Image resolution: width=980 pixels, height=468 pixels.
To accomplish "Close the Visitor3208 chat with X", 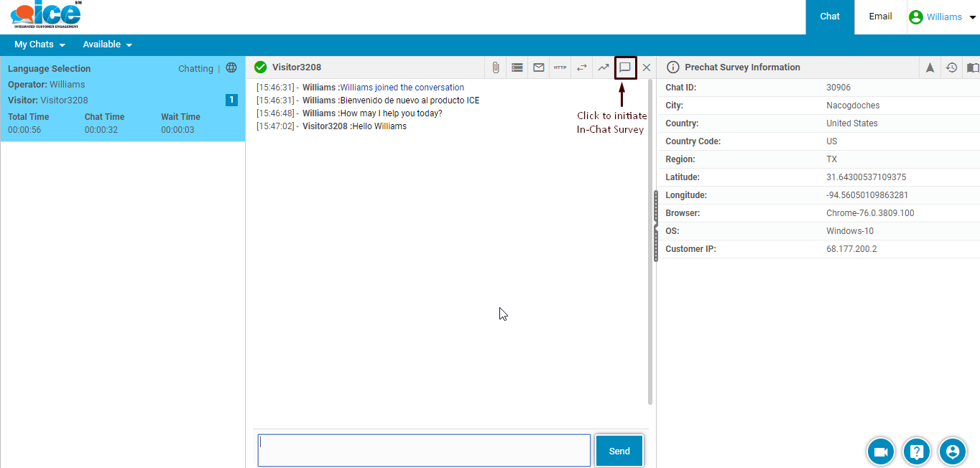I will pyautogui.click(x=647, y=67).
